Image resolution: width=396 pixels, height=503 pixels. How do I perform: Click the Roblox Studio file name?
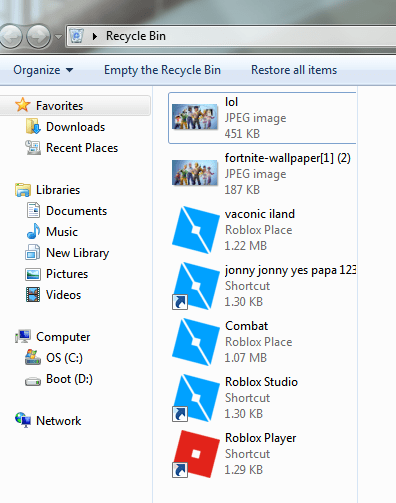tap(261, 382)
